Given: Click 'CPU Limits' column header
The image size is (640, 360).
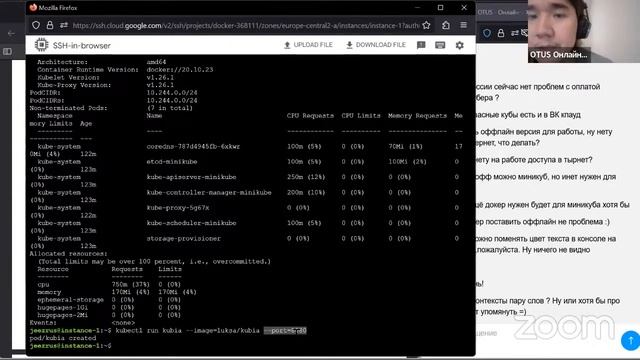Looking at the screenshot, I should coord(361,116).
